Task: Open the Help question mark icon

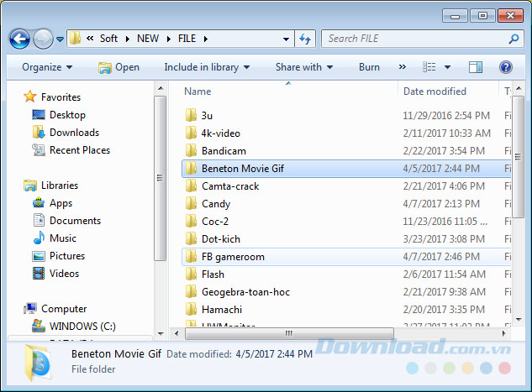Action: 506,67
